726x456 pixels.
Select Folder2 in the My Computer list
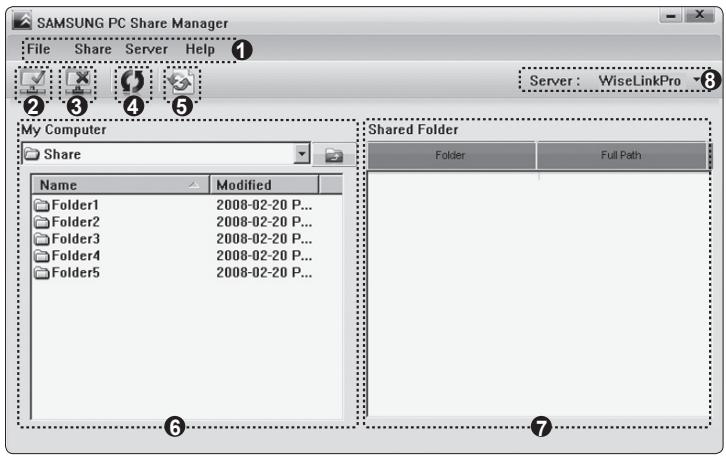point(67,222)
